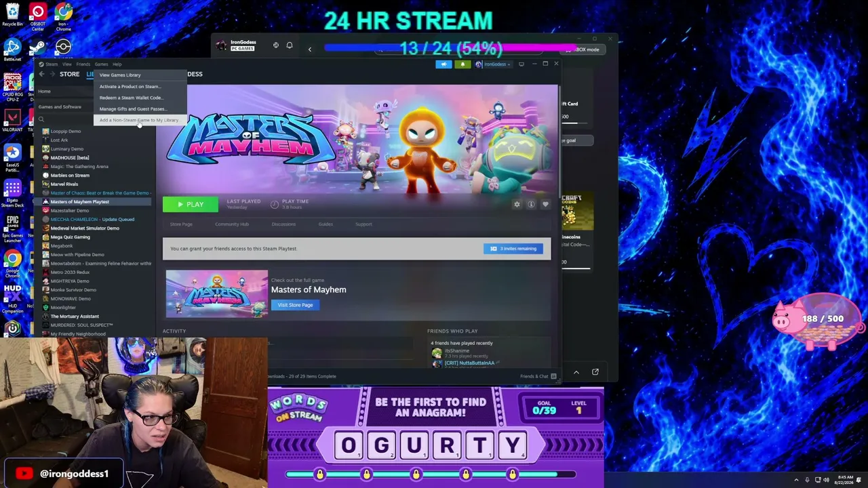Select Meow with Pipeline Demo
The width and height of the screenshot is (868, 488).
coord(77,254)
